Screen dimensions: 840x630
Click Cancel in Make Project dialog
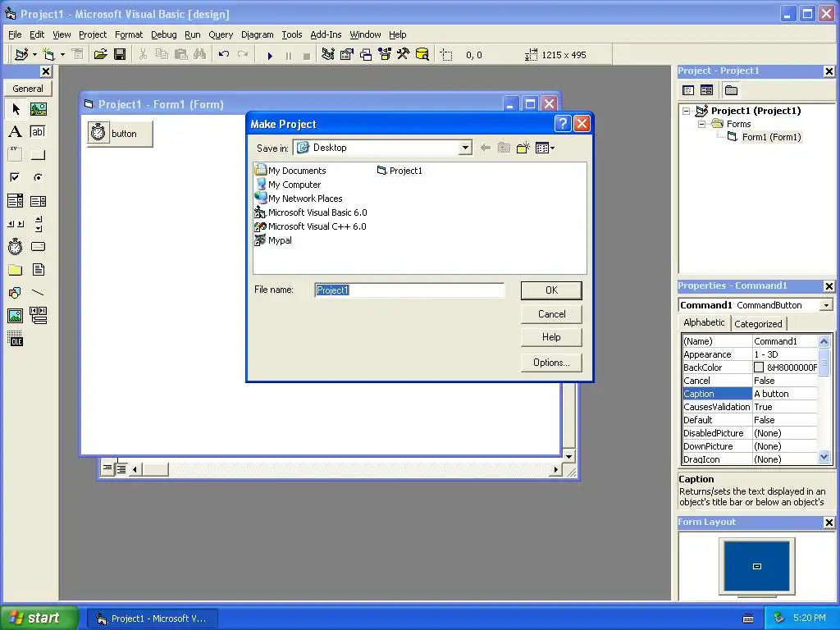(x=551, y=314)
